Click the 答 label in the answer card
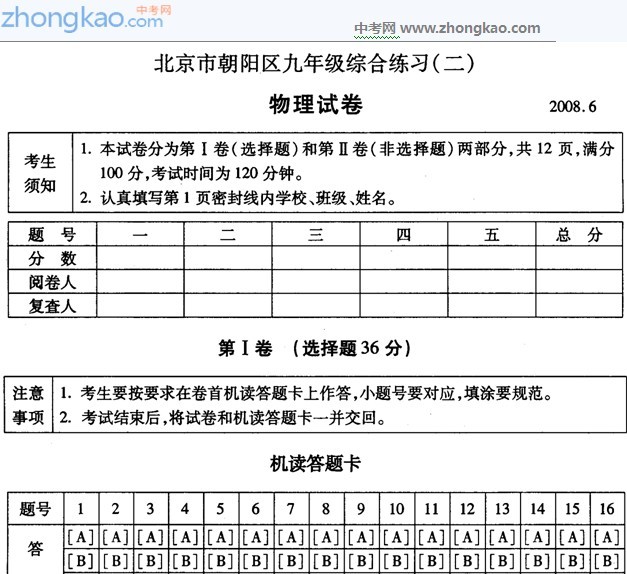The width and height of the screenshot is (627, 574). pyautogui.click(x=36, y=548)
